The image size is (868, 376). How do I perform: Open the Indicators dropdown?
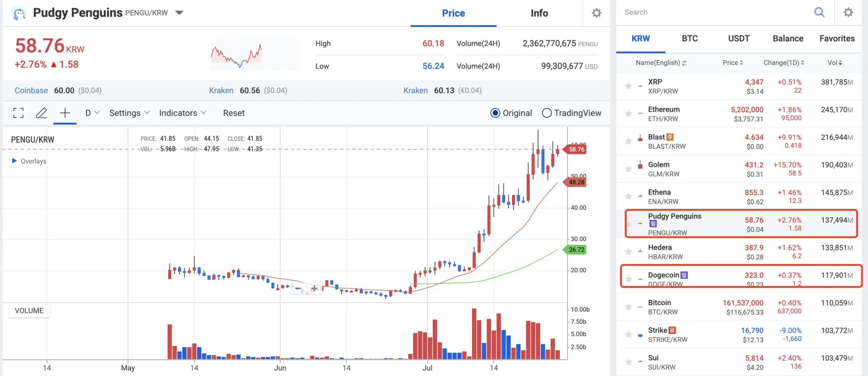pos(183,113)
